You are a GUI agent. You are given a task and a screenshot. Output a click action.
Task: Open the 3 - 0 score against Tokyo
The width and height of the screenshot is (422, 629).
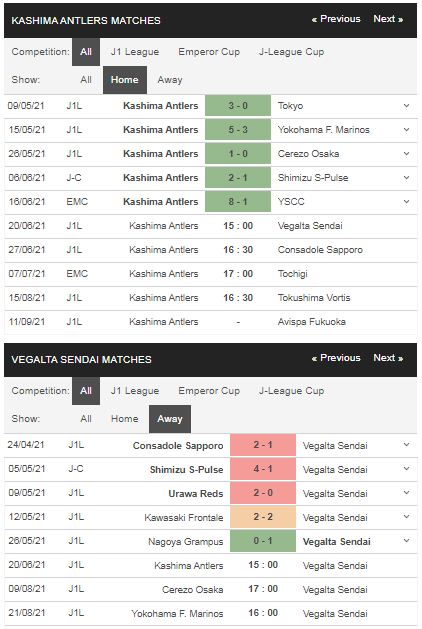238,106
